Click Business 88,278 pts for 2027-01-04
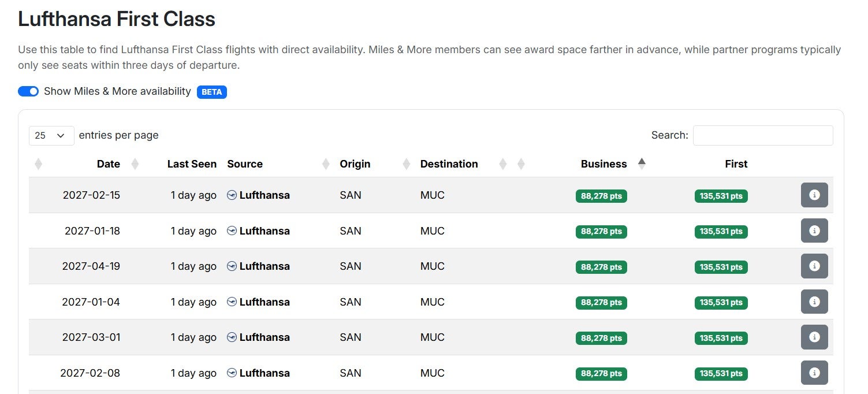The image size is (868, 394). 601,303
